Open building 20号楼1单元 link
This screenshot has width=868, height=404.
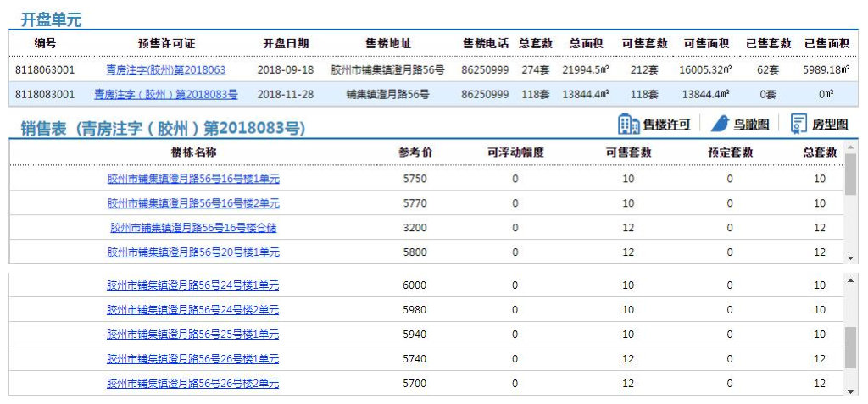[193, 252]
